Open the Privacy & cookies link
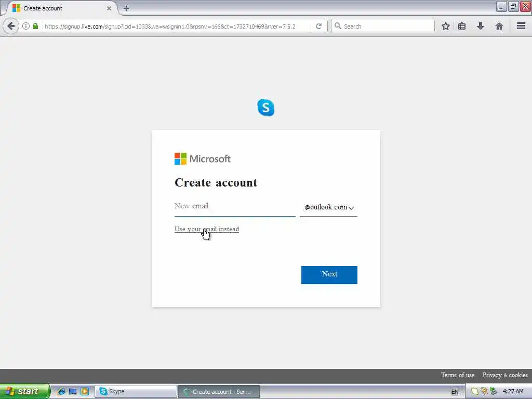Image resolution: width=532 pixels, height=399 pixels. point(505,375)
